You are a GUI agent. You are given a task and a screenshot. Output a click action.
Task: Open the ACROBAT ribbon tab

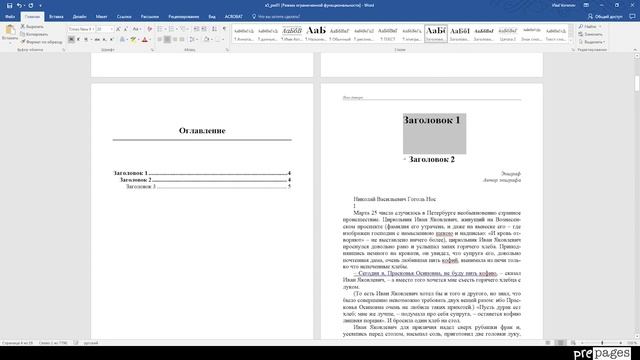click(233, 17)
